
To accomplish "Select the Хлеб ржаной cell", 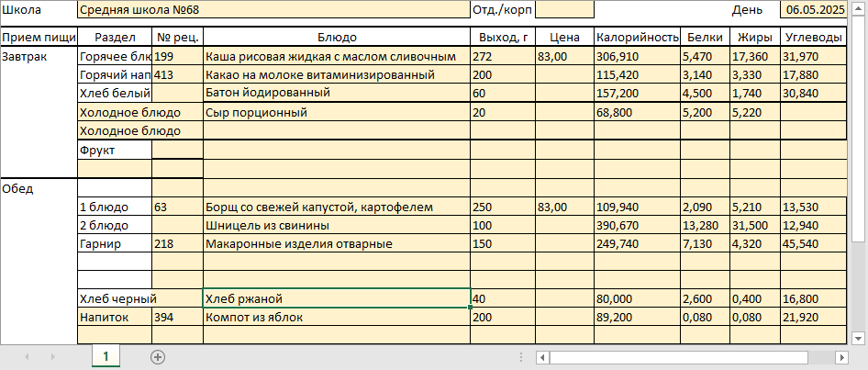I will [x=337, y=298].
